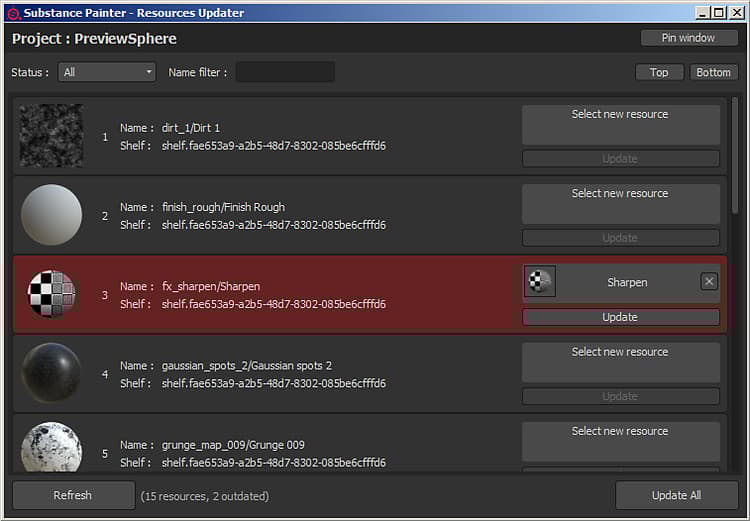Click the 'Project : PreviewSphere' heading
This screenshot has width=750, height=521.
pyautogui.click(x=94, y=38)
